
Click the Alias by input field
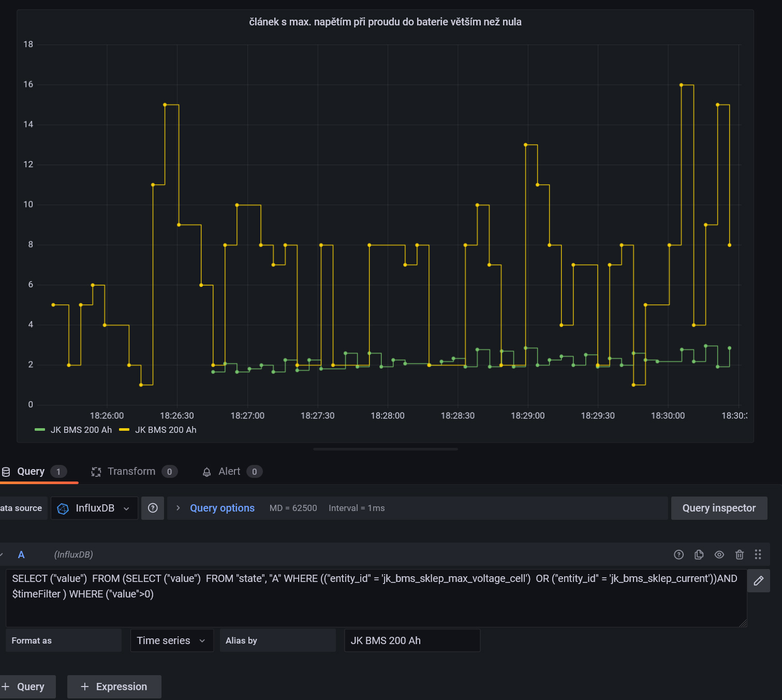click(412, 640)
